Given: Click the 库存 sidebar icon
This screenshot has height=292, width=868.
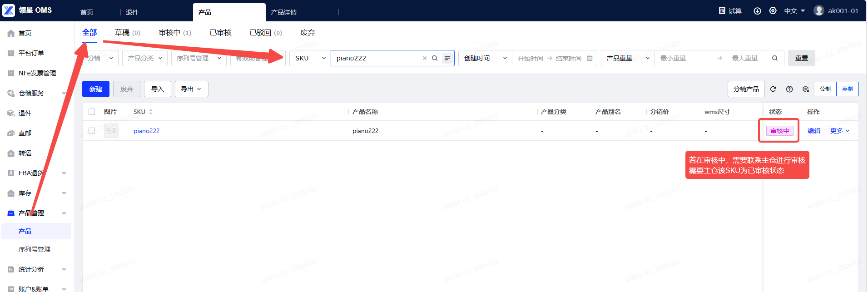Looking at the screenshot, I should (11, 193).
